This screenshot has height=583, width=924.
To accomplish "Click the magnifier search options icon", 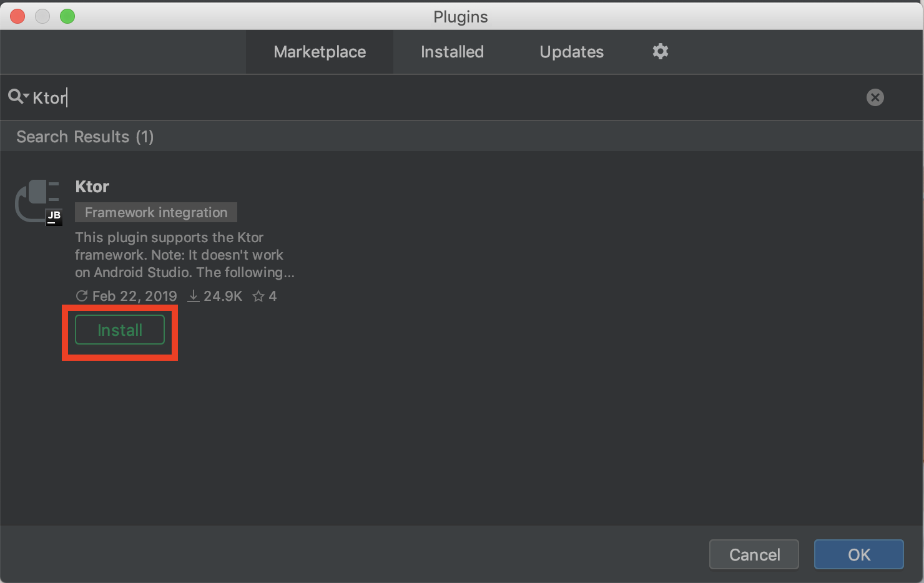I will click(x=18, y=97).
